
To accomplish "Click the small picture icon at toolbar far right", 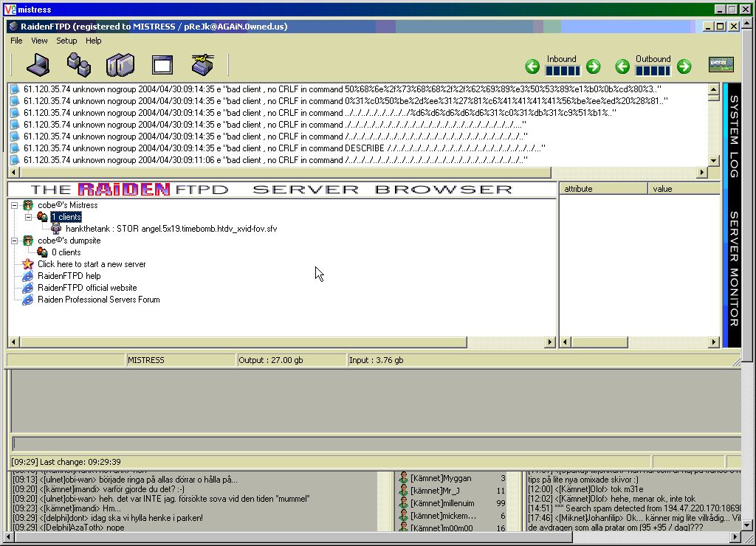I will [721, 65].
